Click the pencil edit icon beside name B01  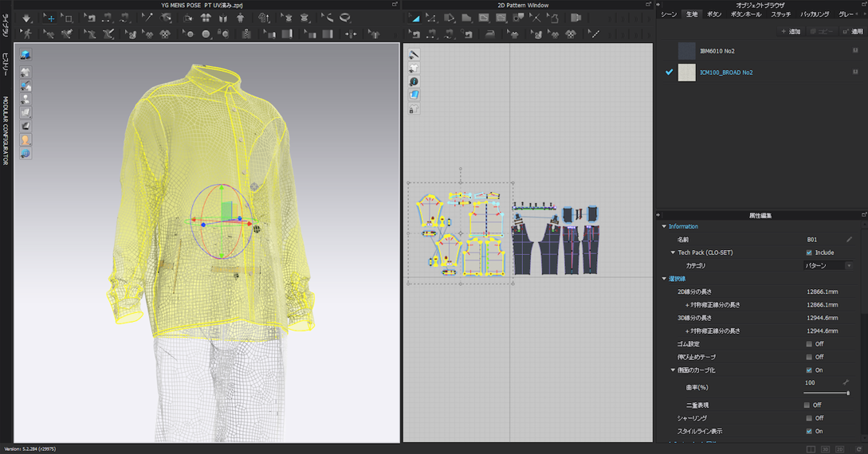coord(849,240)
